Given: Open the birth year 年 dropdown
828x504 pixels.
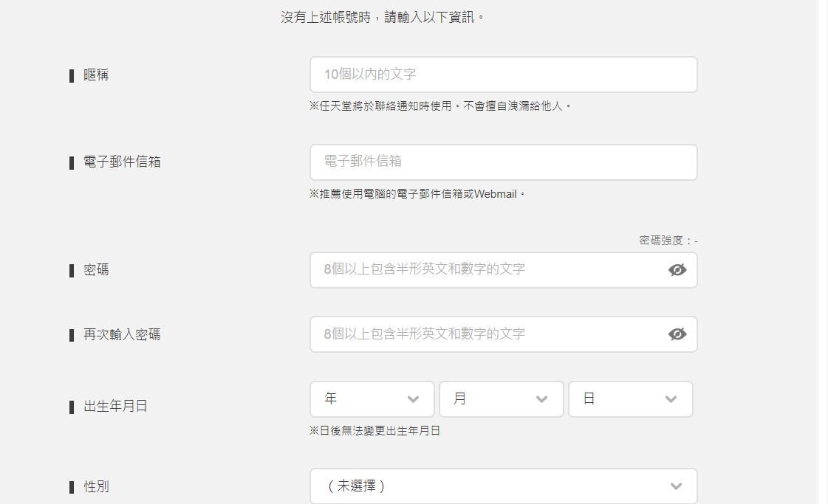Looking at the screenshot, I should [372, 399].
